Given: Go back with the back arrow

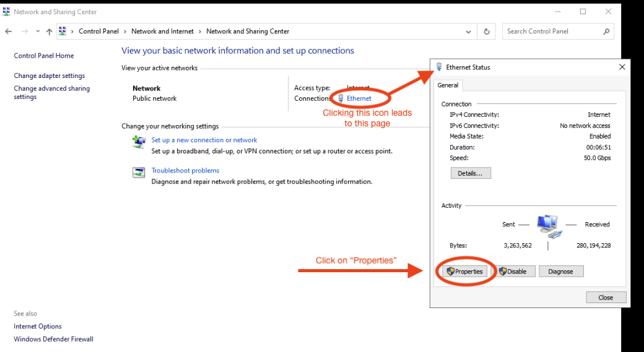Looking at the screenshot, I should (8, 32).
